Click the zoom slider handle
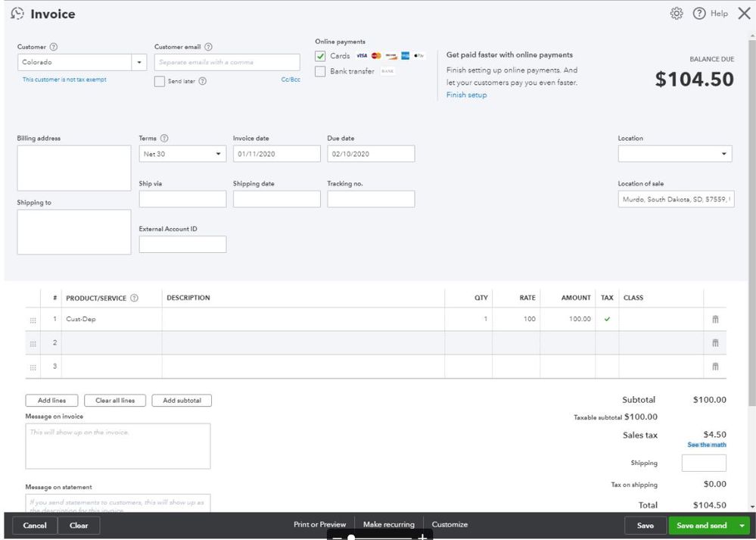The width and height of the screenshot is (756, 540). [x=351, y=537]
